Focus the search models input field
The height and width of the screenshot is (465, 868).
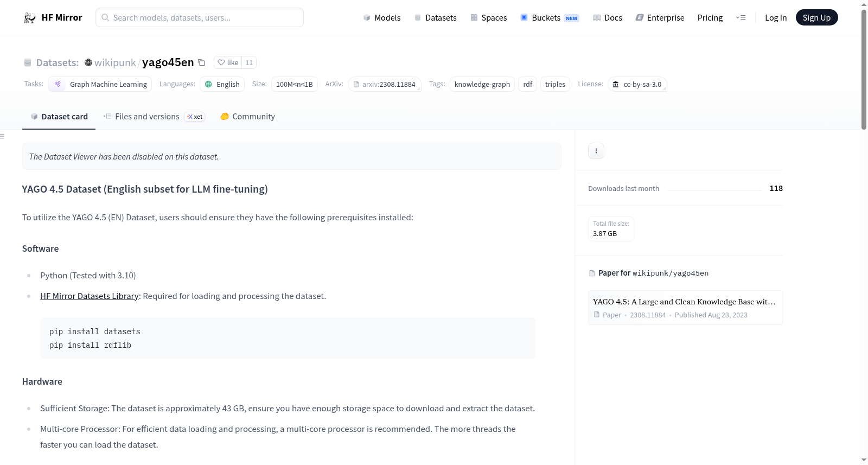click(x=200, y=17)
